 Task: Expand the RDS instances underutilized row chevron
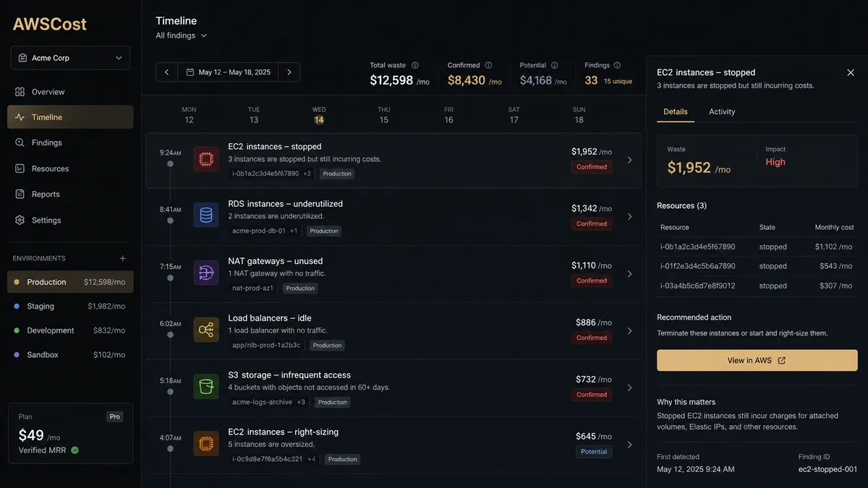(629, 216)
